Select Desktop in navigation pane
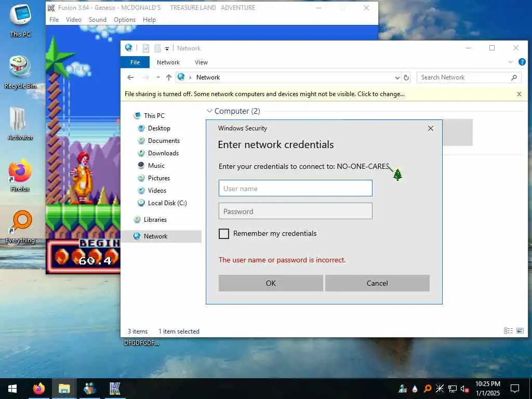Viewport: 532px width, 399px height. (x=159, y=128)
